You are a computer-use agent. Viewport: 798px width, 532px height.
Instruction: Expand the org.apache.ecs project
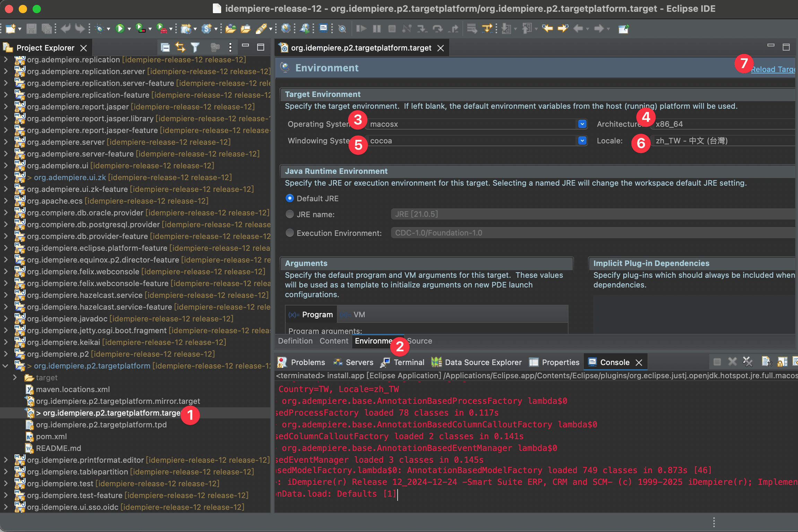click(5, 201)
